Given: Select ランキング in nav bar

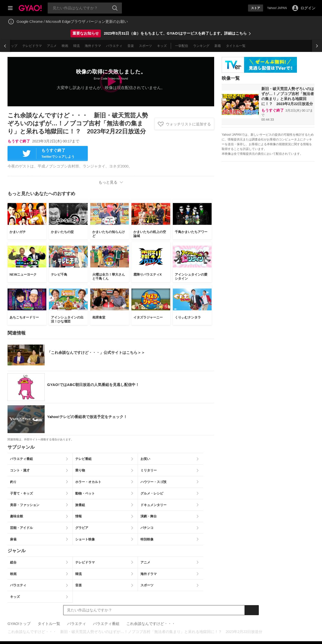Looking at the screenshot, I should [x=201, y=46].
